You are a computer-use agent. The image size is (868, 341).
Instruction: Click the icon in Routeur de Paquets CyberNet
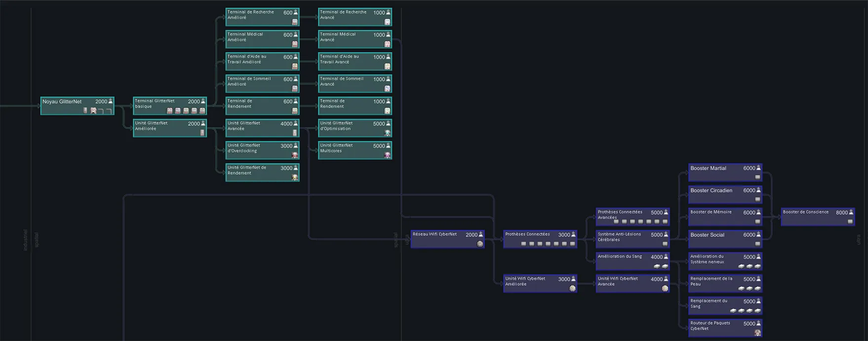757,333
